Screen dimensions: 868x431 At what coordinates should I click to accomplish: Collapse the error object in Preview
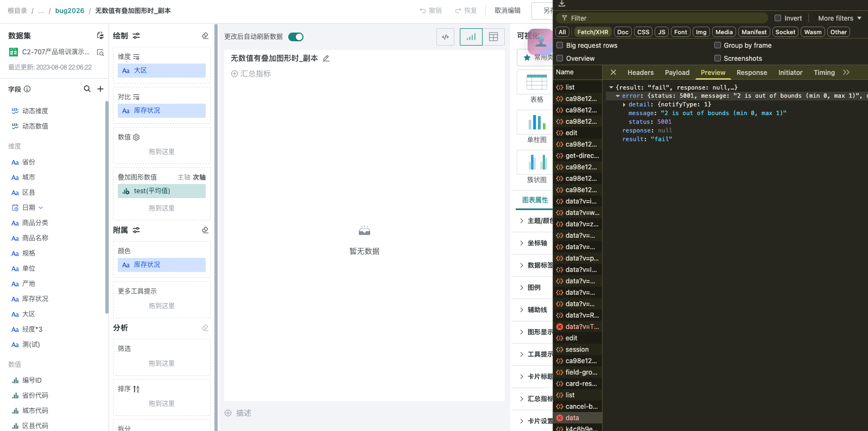coord(618,96)
